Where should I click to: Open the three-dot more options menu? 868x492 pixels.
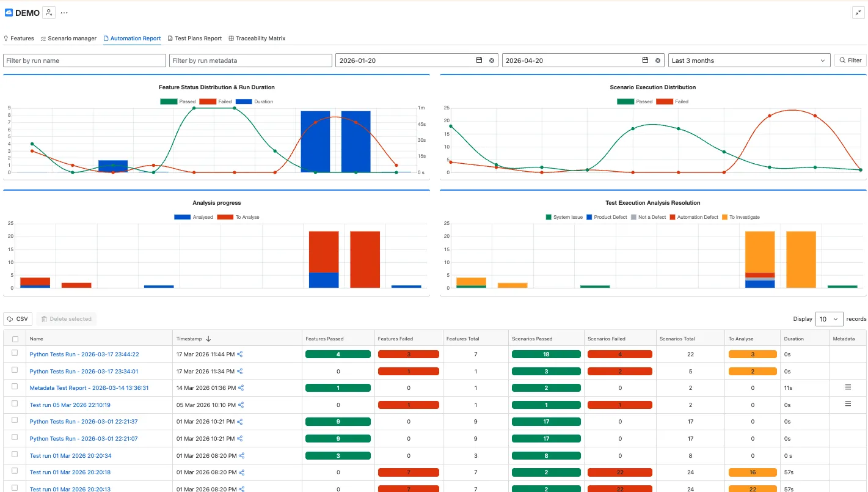pyautogui.click(x=64, y=12)
